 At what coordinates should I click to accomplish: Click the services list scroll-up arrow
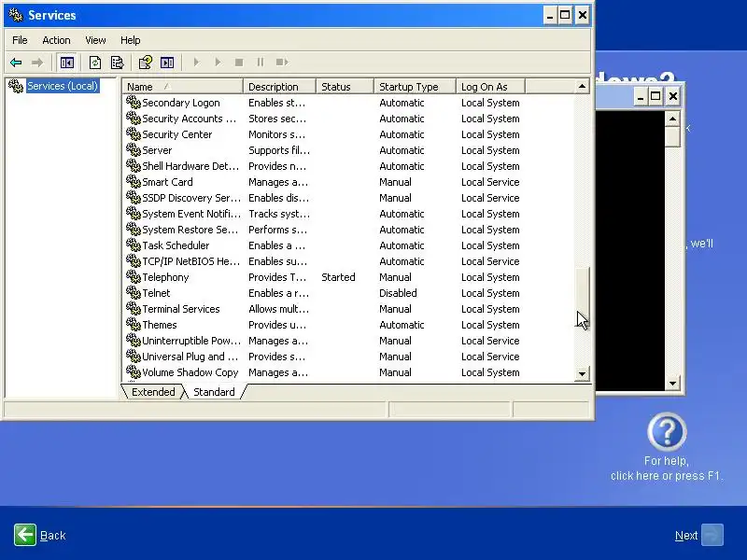(582, 87)
